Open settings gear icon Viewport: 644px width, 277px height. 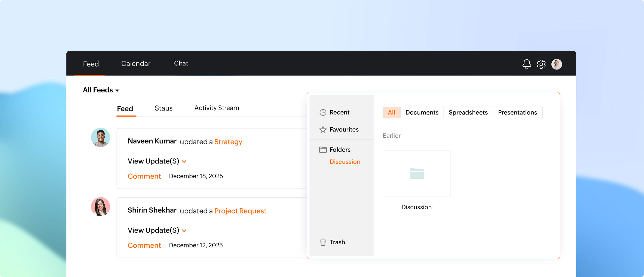541,64
